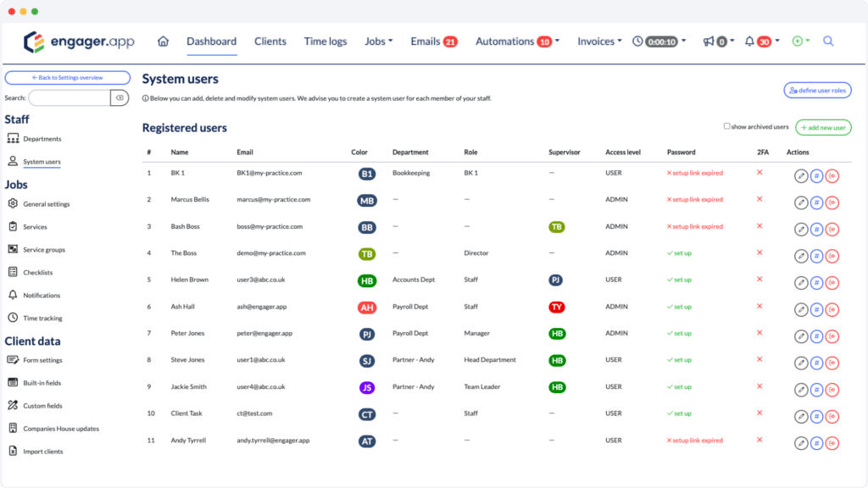Edit Client Task user with pencil icon

pos(800,417)
